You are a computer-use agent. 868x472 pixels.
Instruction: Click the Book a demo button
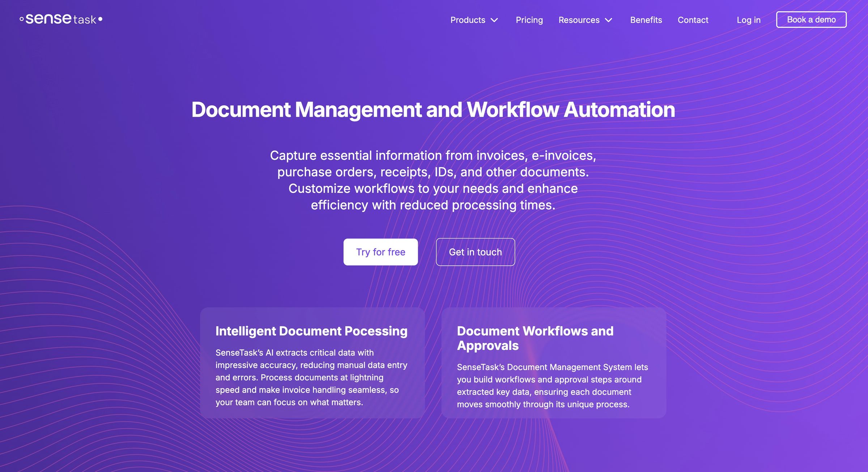click(811, 20)
